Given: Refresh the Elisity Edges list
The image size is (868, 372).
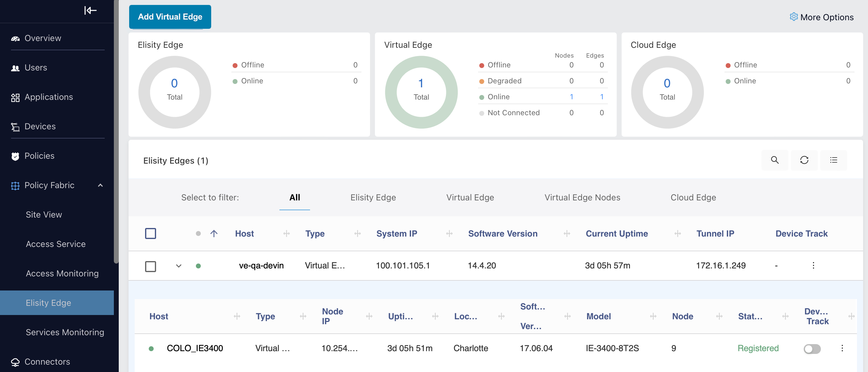Looking at the screenshot, I should click(804, 160).
